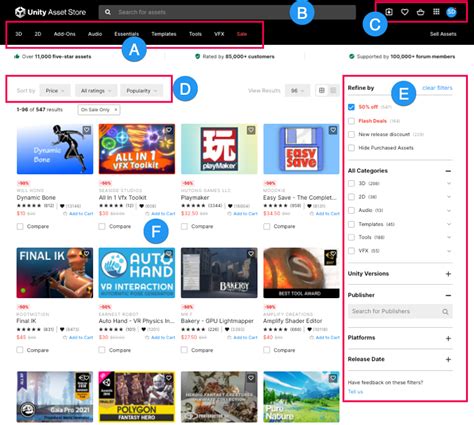Open the wishlist heart in the header

click(405, 12)
